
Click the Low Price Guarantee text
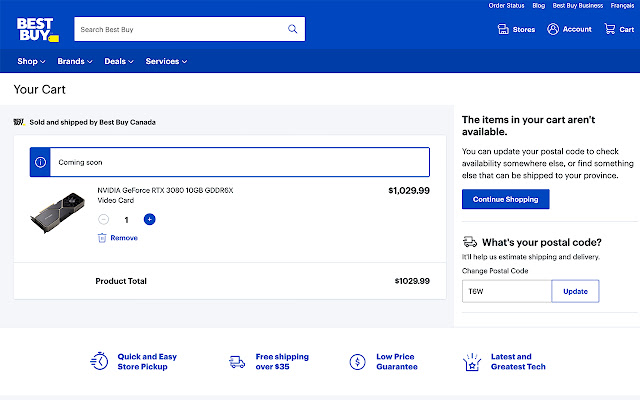(397, 362)
